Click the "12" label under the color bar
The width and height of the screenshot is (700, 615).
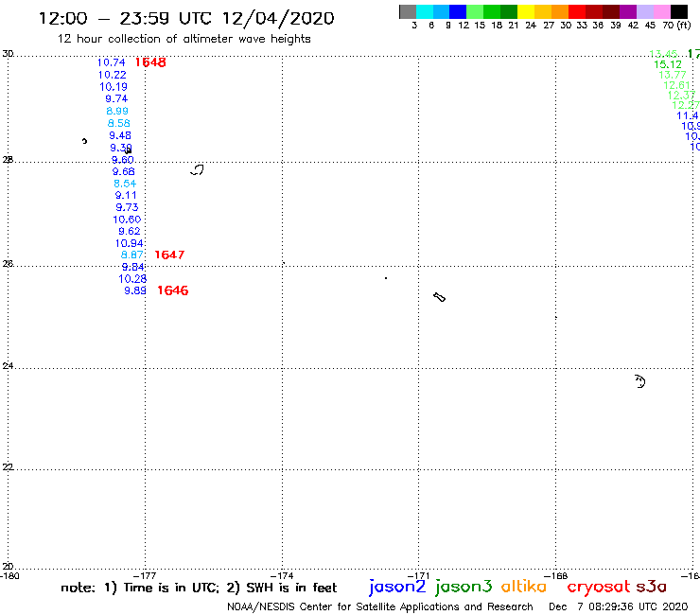(464, 26)
